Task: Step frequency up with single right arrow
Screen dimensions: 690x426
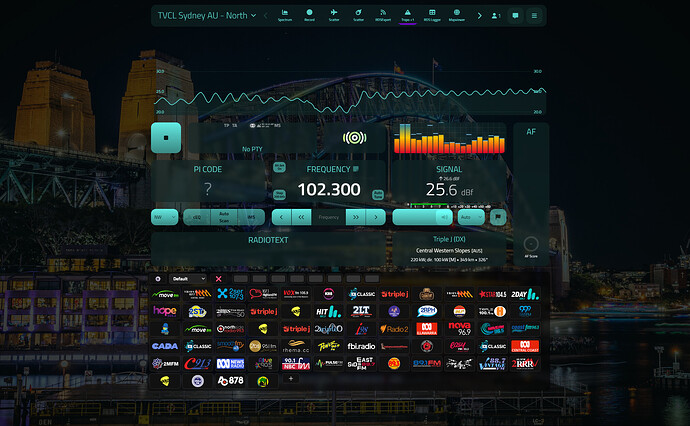Action: pyautogui.click(x=376, y=217)
